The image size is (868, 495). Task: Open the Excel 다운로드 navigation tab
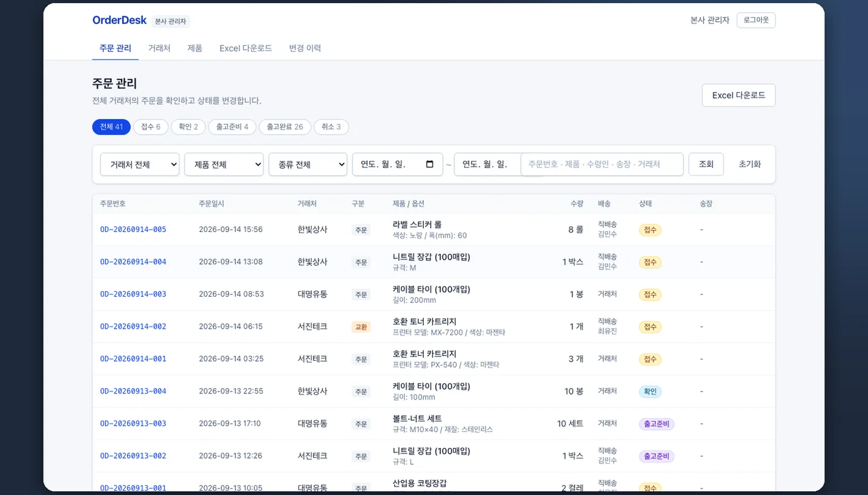(x=245, y=48)
